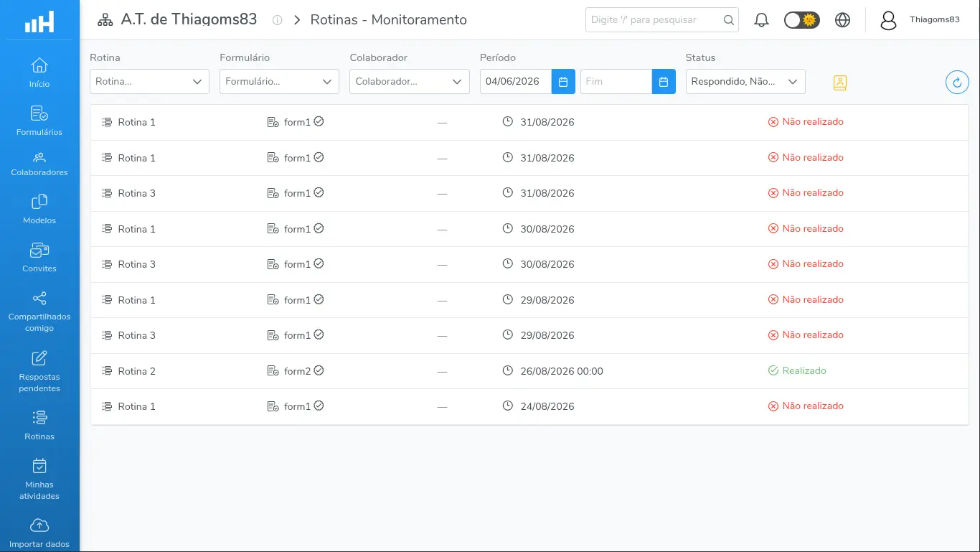The height and width of the screenshot is (552, 980).
Task: Click the organization hierarchy icon
Action: click(105, 20)
